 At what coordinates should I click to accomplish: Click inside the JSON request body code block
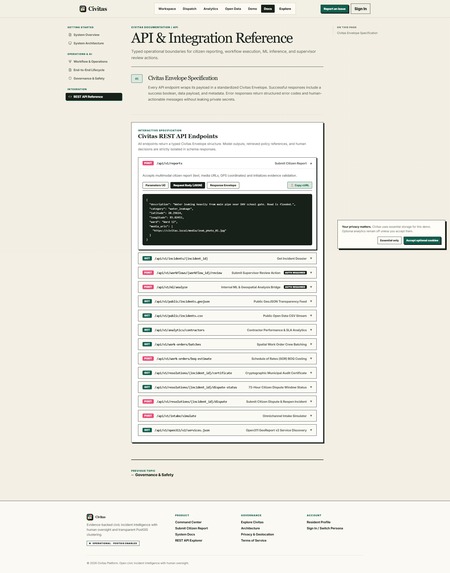point(227,220)
